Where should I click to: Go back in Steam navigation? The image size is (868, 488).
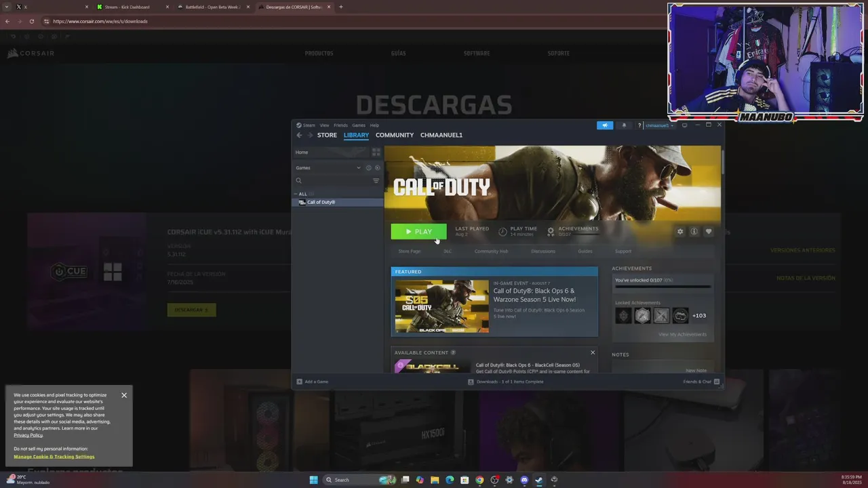(299, 135)
